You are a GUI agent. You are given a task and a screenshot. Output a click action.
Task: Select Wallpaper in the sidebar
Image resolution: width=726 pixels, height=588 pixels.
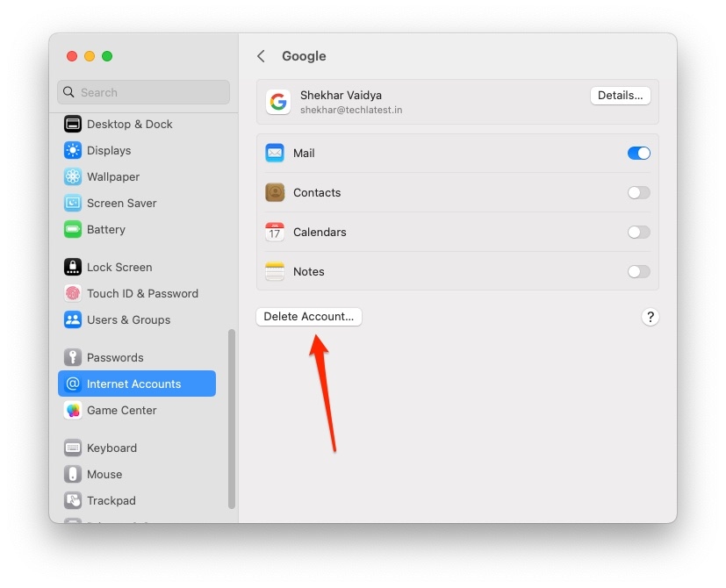coord(137,177)
